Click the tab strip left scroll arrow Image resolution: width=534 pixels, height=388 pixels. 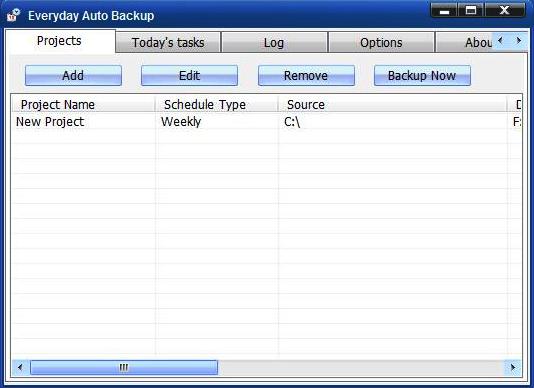click(501, 41)
